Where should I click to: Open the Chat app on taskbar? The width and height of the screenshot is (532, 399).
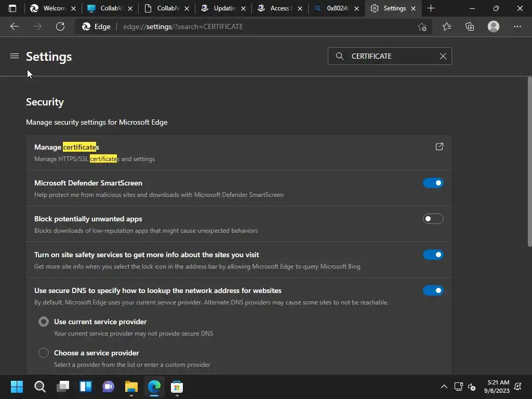coord(108,387)
